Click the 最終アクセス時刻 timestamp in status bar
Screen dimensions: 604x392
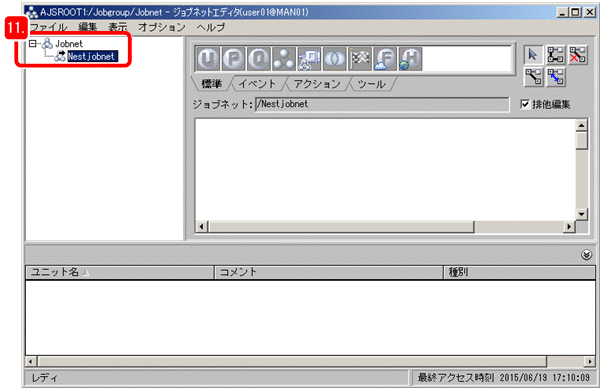(504, 378)
